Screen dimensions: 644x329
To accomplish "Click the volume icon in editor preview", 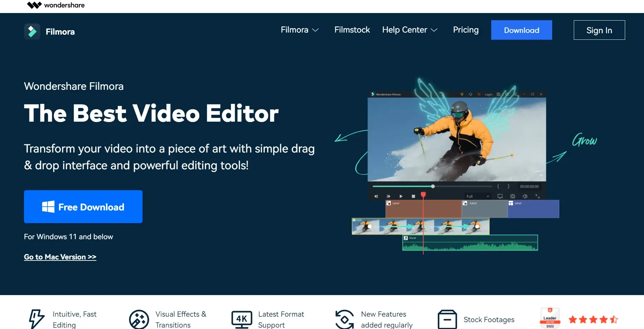I will [x=525, y=196].
